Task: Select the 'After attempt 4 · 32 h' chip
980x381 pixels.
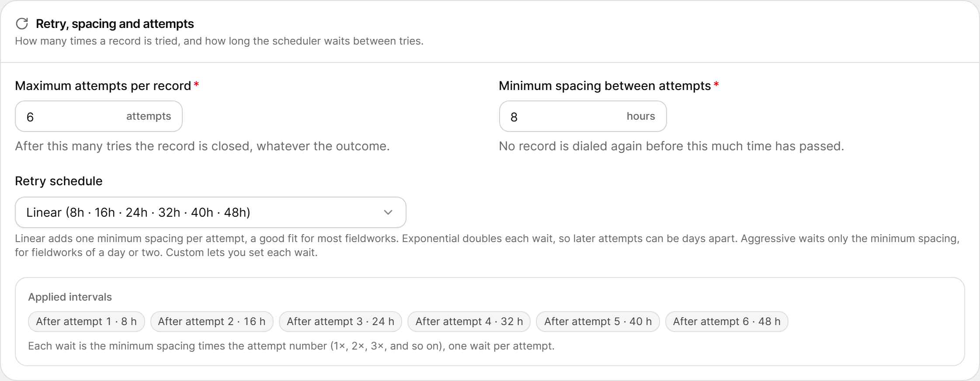Action: pyautogui.click(x=469, y=322)
